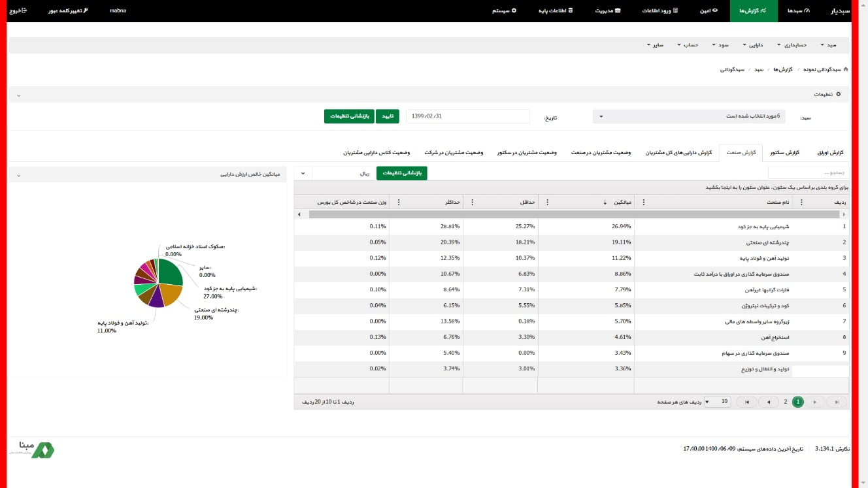This screenshot has width=868, height=488.
Task: Click the استخراج آهن row name
Action: 775,337
